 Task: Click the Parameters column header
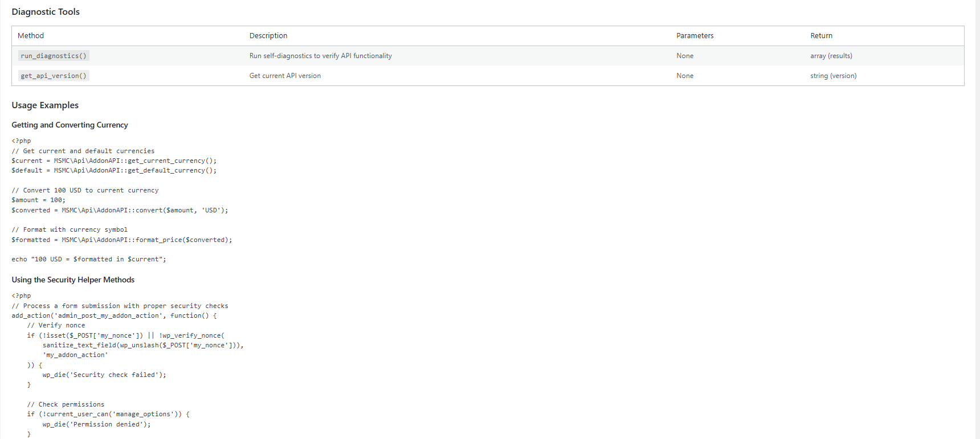point(695,36)
